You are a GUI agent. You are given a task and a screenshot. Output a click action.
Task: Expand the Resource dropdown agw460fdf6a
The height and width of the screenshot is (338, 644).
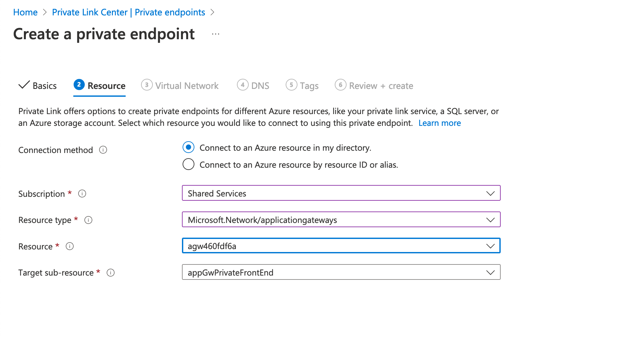pos(341,246)
